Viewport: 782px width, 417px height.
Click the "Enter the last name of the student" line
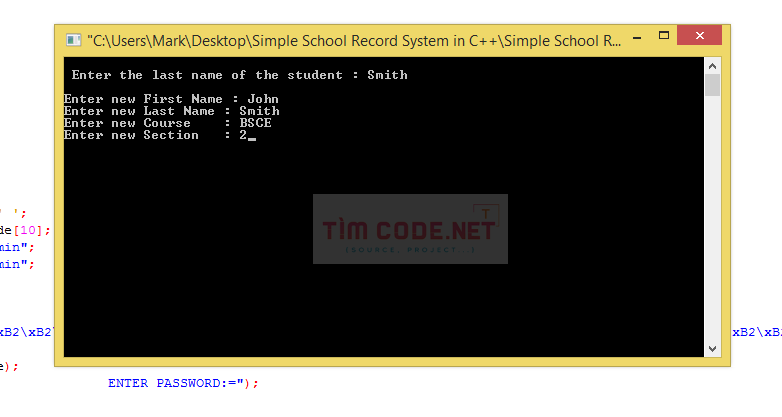tap(239, 75)
